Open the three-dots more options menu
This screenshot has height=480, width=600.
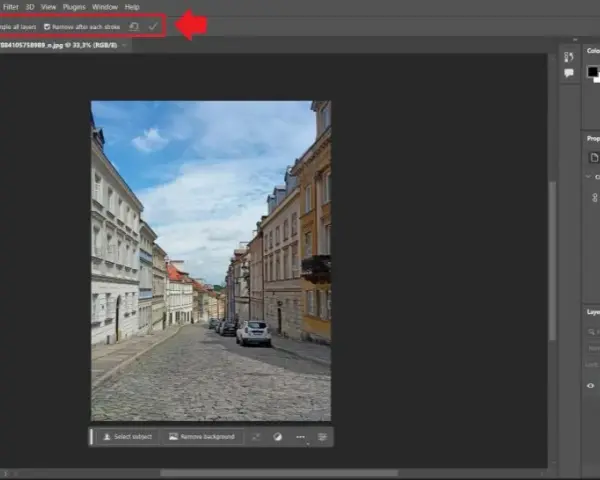(300, 437)
